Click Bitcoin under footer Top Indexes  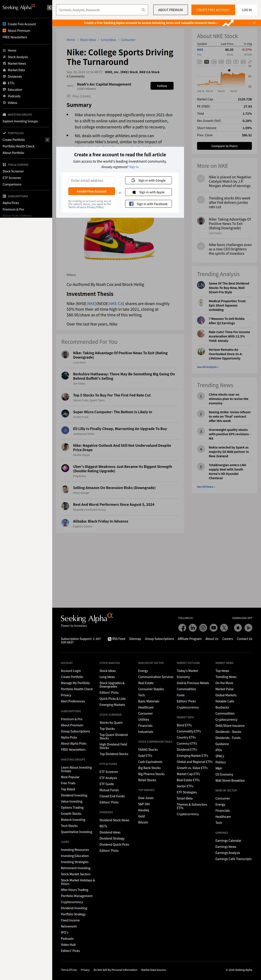tap(143, 822)
